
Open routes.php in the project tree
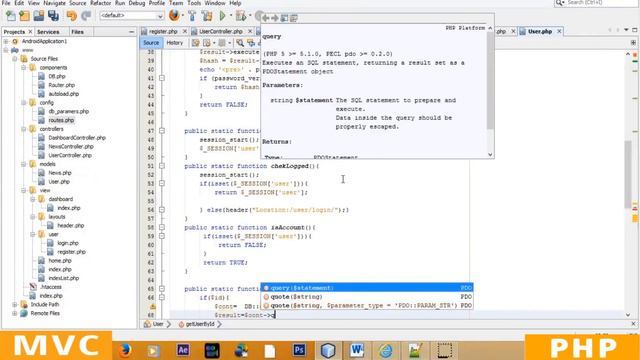point(61,120)
